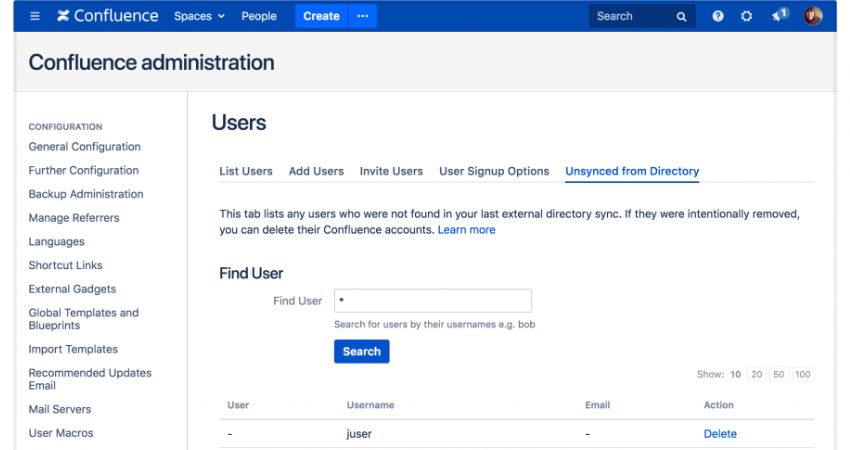Image resolution: width=850 pixels, height=450 pixels.
Task: Open Manage Referrers
Action: click(x=74, y=218)
